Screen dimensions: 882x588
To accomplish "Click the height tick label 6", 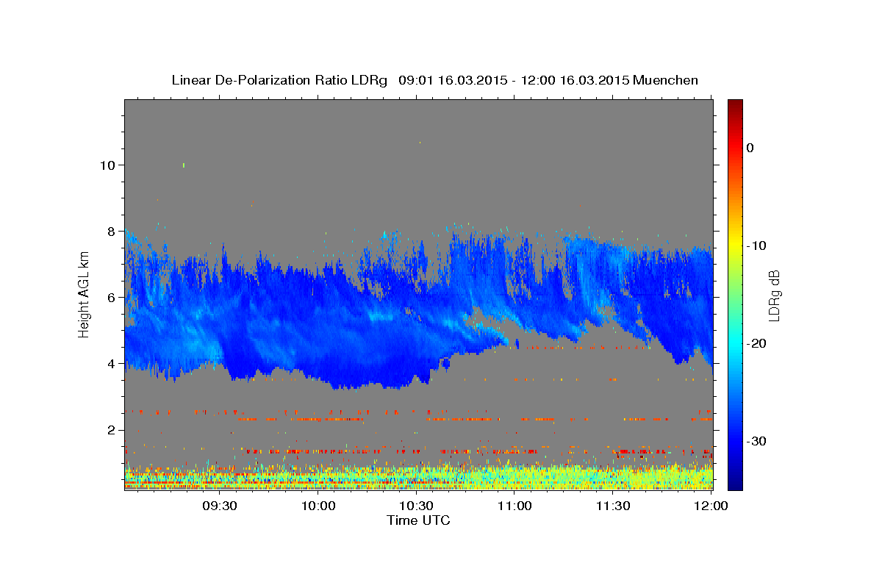I will tap(111, 297).
